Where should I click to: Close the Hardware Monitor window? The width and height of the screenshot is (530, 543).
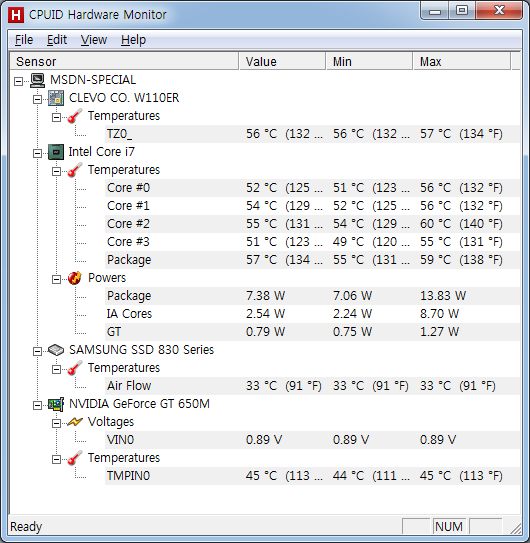tap(499, 11)
